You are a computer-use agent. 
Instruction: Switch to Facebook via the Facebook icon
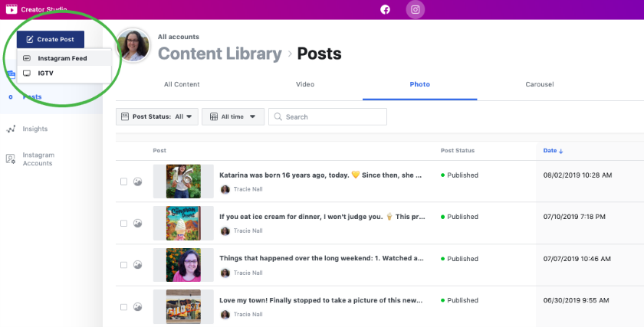385,9
